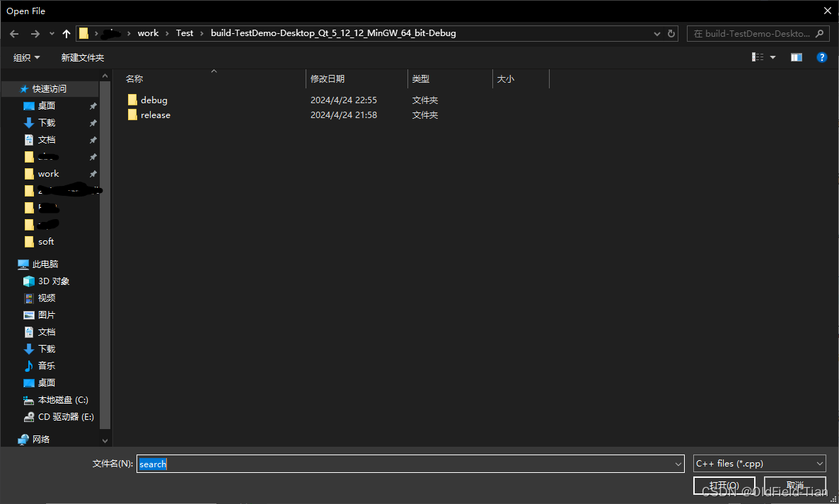Viewport: 839px width, 504px height.
Task: Open pinned 下载 under quick access
Action: (x=47, y=123)
